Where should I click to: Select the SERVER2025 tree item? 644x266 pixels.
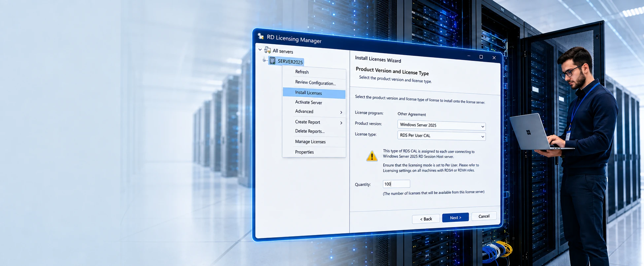[286, 61]
